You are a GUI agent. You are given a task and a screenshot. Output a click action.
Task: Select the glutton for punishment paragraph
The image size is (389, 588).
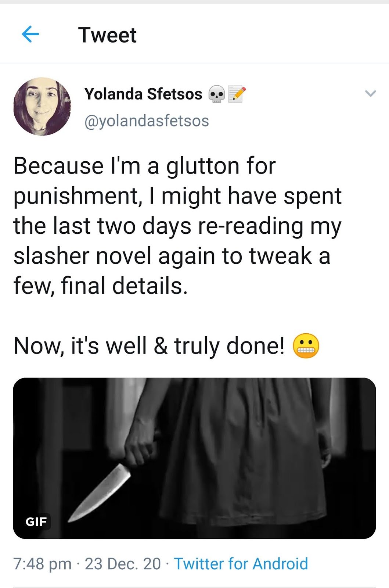pos(178,226)
